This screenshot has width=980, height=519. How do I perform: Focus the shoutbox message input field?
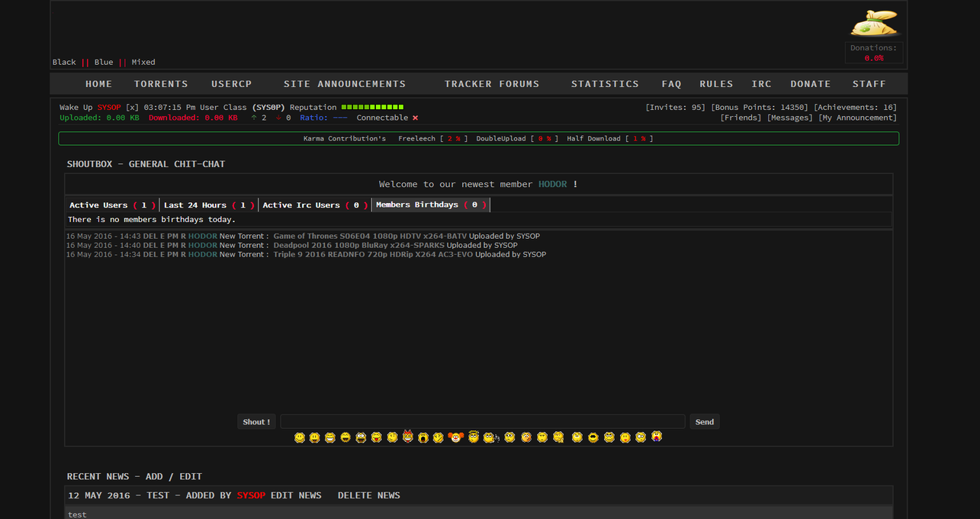point(482,422)
